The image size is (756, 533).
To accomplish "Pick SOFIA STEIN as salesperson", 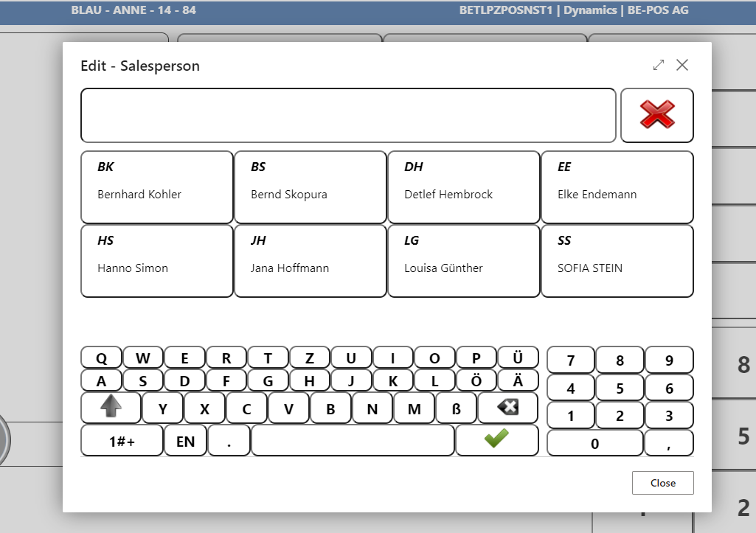I will (x=617, y=261).
